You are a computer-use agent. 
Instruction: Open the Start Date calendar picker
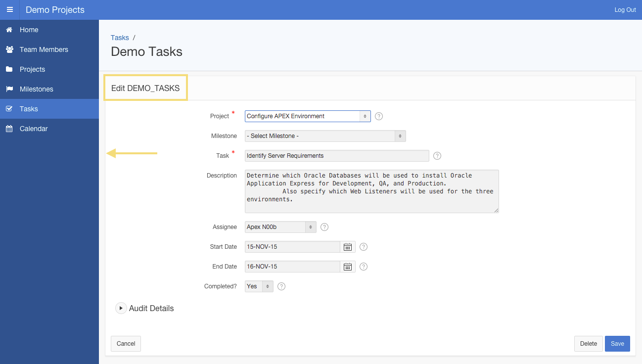coord(347,246)
